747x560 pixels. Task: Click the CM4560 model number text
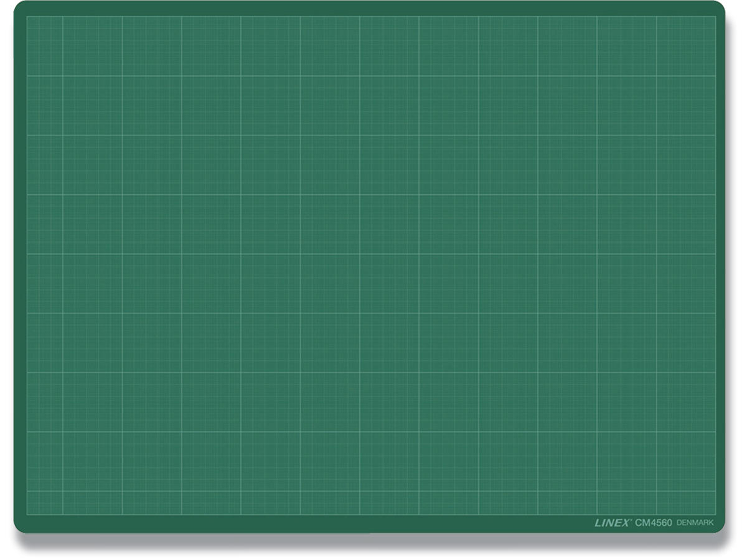653,523
